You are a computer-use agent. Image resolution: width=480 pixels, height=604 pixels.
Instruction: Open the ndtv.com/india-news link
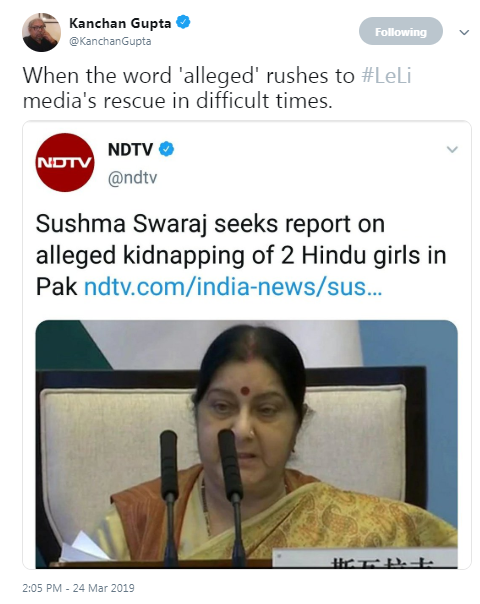point(233,287)
